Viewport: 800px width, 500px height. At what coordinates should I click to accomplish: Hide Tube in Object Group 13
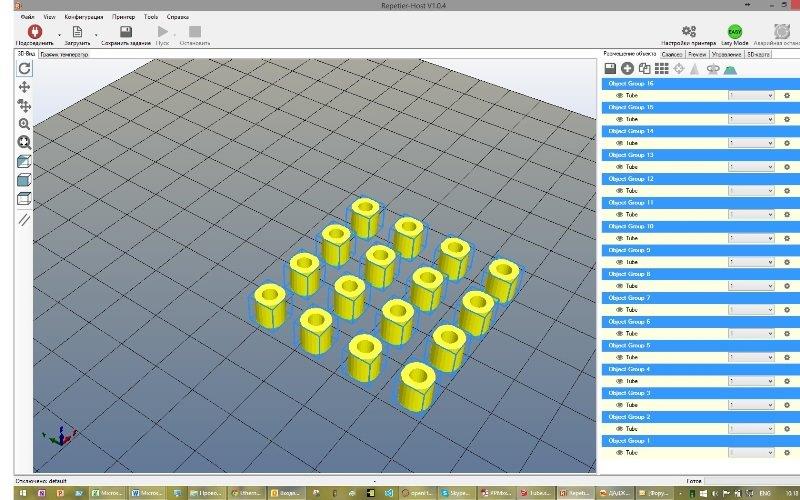619,167
